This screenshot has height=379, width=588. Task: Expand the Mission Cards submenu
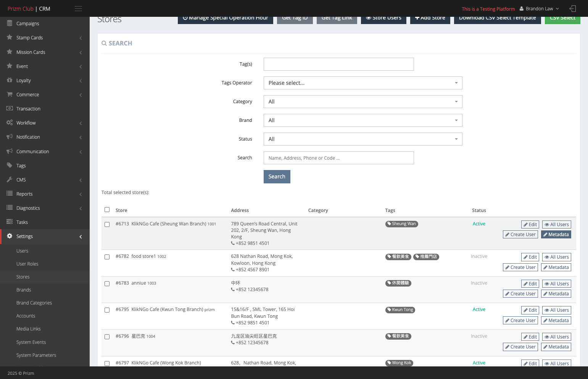pos(45,52)
